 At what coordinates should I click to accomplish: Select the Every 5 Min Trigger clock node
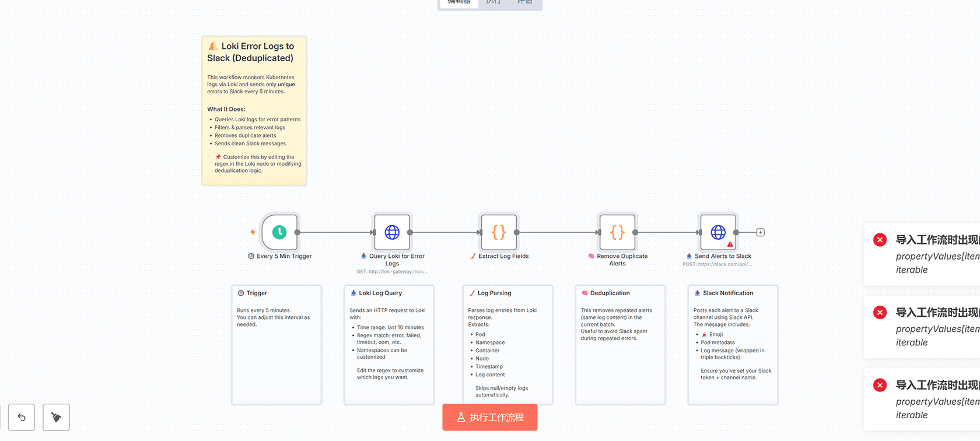point(279,232)
